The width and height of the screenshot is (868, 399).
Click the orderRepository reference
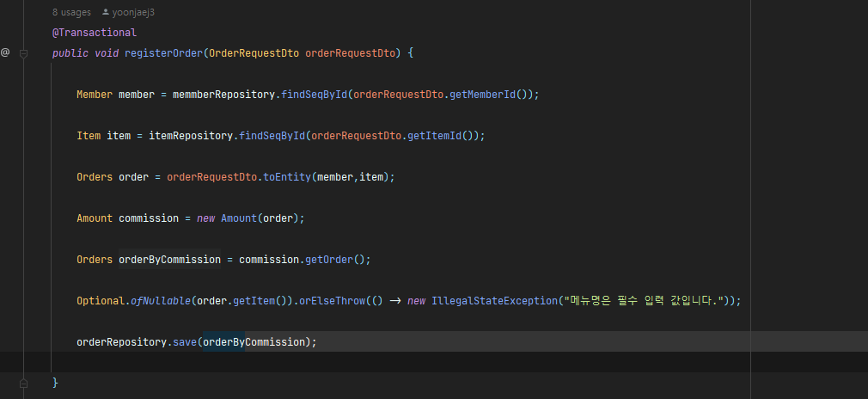pyautogui.click(x=121, y=342)
